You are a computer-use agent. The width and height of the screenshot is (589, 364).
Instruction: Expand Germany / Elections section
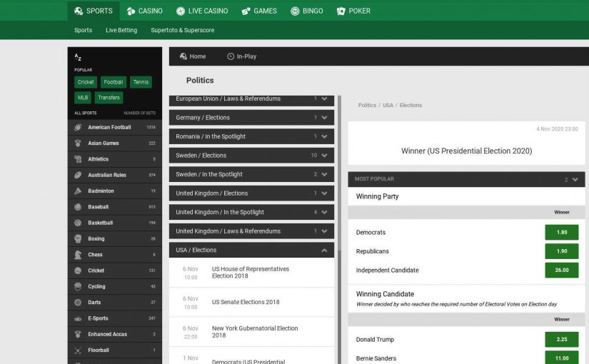point(324,118)
